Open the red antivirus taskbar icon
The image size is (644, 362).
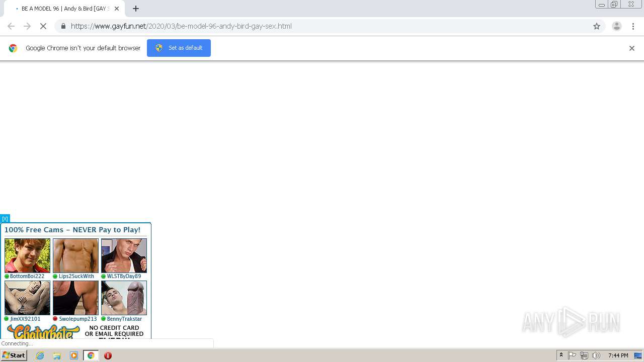pyautogui.click(x=108, y=355)
